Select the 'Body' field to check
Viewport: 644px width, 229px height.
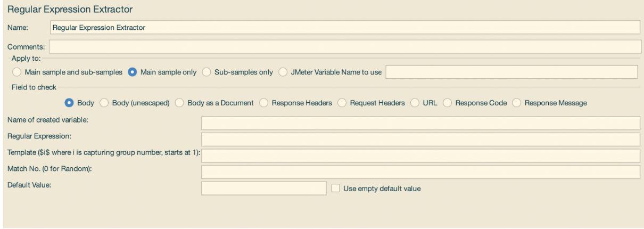tap(69, 103)
